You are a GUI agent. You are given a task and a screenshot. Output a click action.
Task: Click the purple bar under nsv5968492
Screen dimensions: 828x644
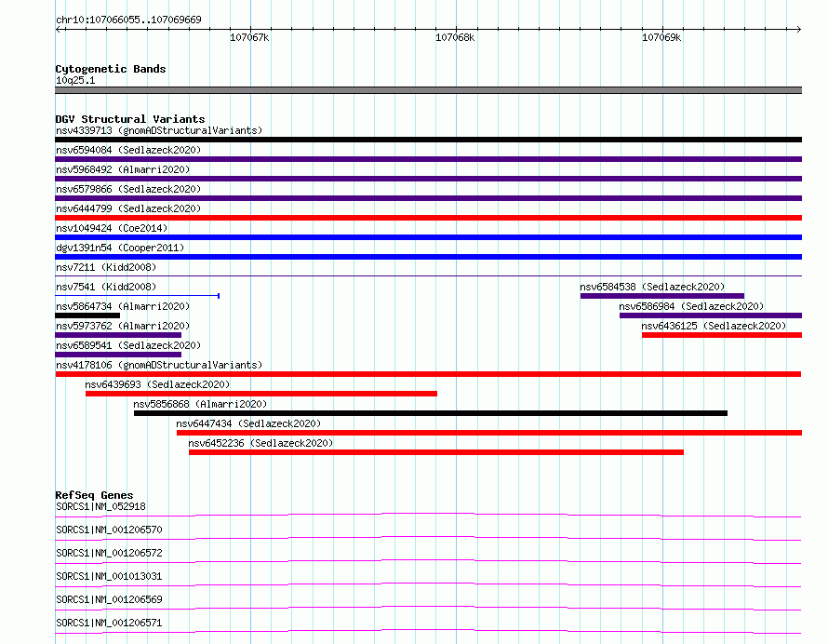(x=428, y=179)
